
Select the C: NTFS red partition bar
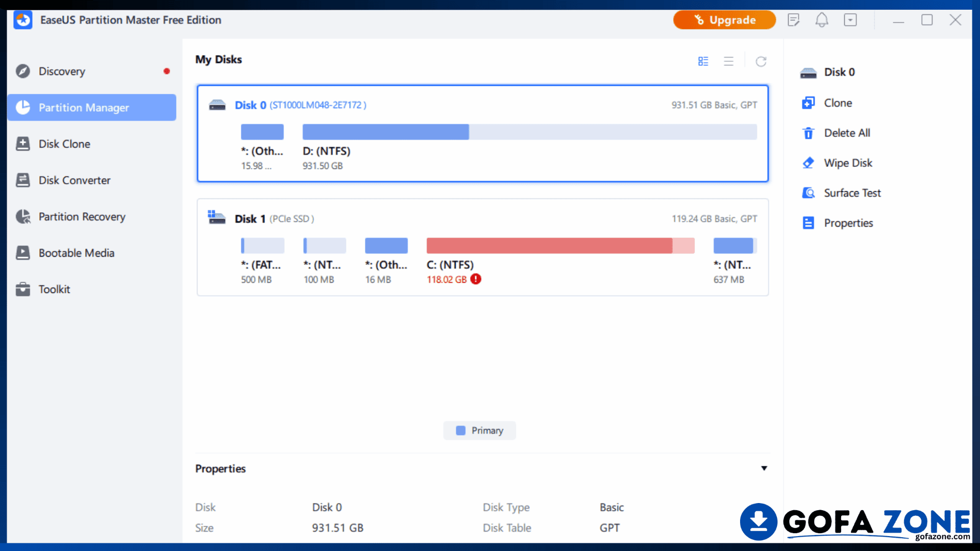click(560, 245)
